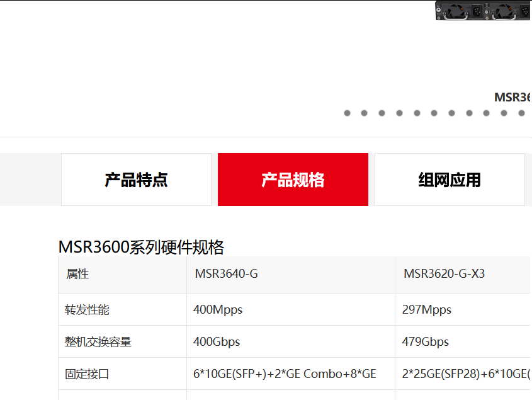
Task: Click the MSR3600系列硬件规格 heading
Action: [141, 247]
